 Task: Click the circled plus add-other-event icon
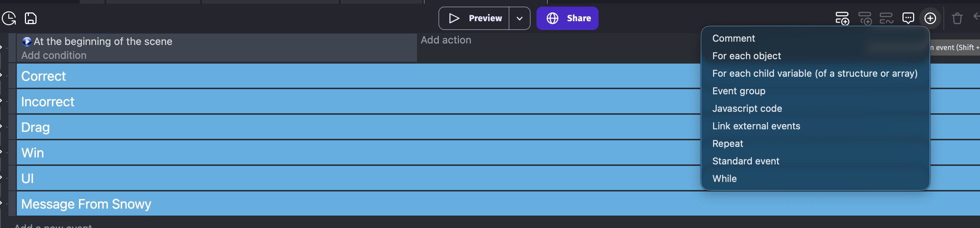click(930, 18)
